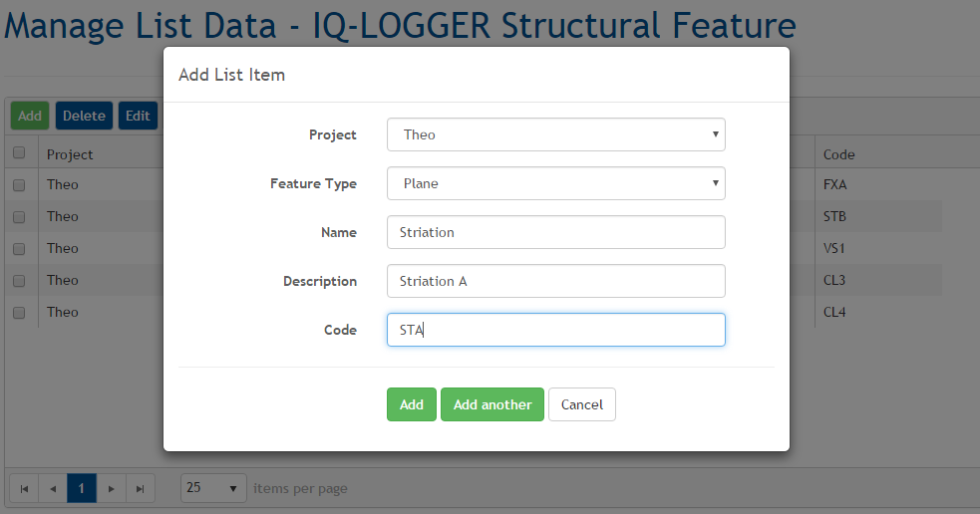The height and width of the screenshot is (514, 980).
Task: Focus the Code input field
Action: point(555,330)
